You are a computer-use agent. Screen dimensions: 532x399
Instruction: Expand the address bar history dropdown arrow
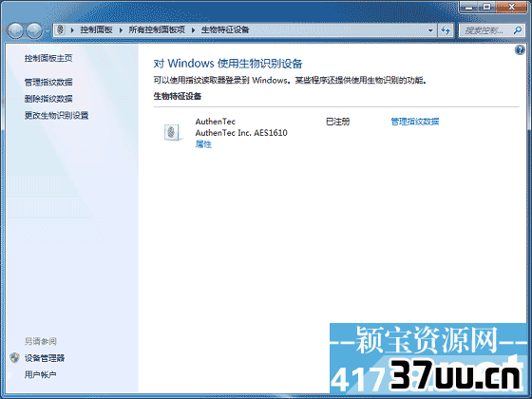tap(430, 30)
